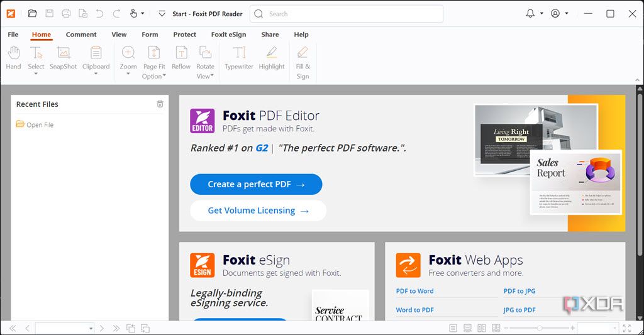Click the Sales Report promo thumbnail

click(576, 182)
